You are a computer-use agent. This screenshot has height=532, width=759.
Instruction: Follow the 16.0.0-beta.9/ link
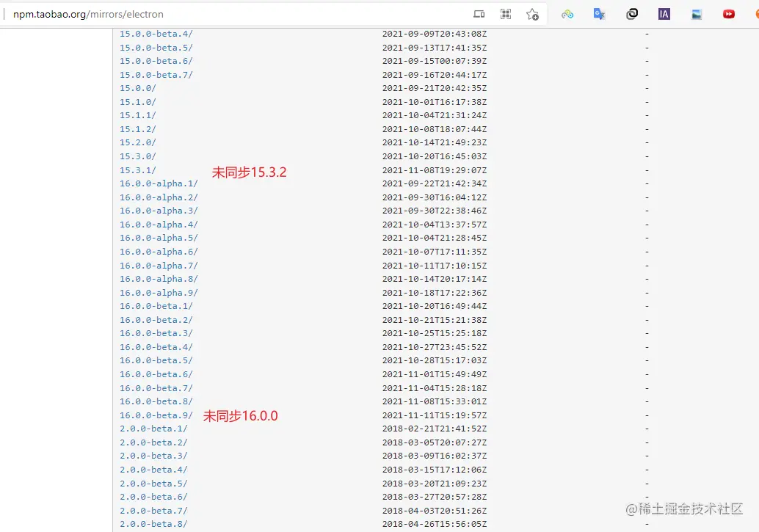(x=156, y=415)
